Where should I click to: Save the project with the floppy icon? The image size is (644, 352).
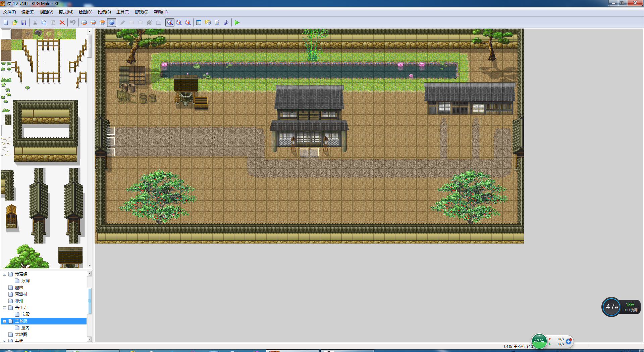click(24, 23)
